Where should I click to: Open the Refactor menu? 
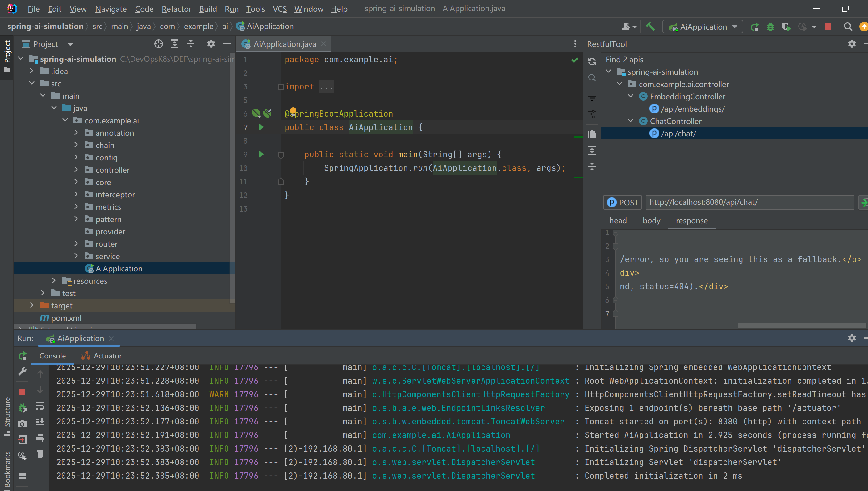[176, 9]
